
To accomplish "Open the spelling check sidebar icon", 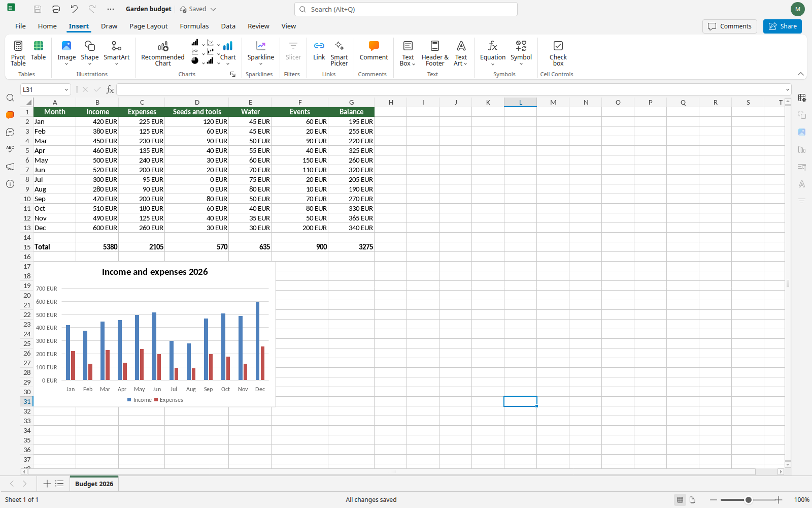I will (x=10, y=149).
